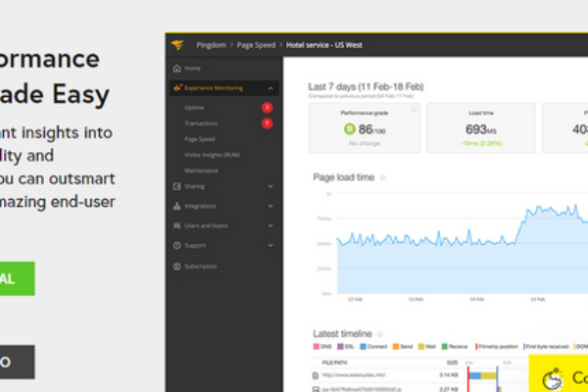The image size is (588, 392).
Task: Open Maintenance sidebar item
Action: (201, 171)
